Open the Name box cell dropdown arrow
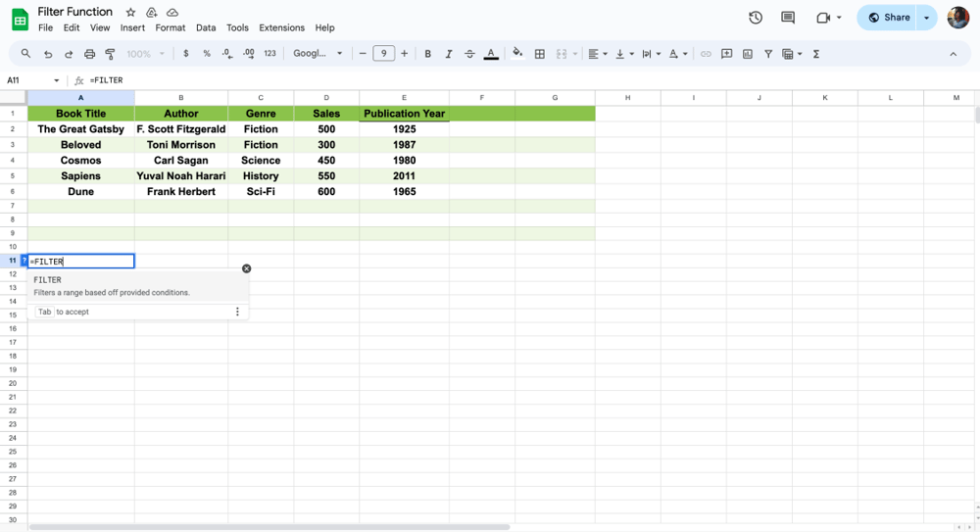This screenshot has height=532, width=980. point(56,80)
